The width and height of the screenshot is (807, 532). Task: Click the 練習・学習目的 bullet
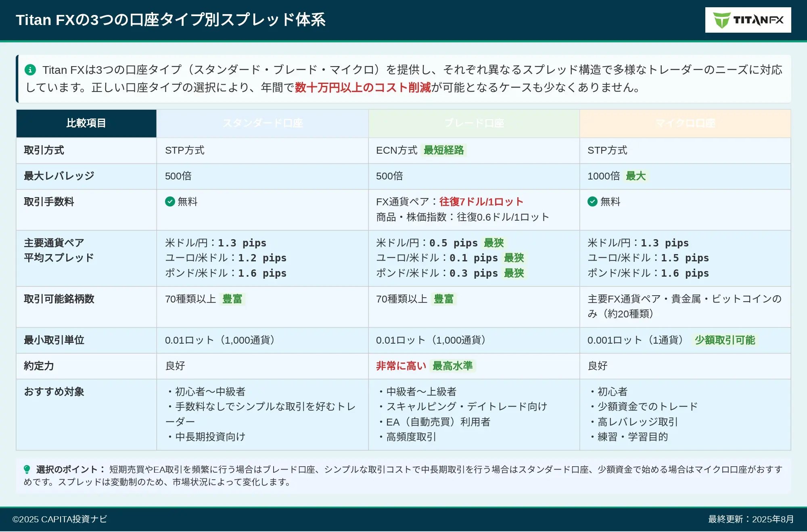(628, 437)
